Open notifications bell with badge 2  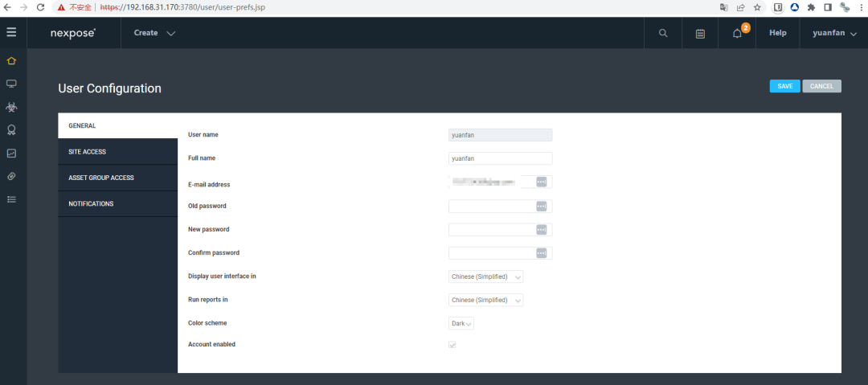click(737, 33)
